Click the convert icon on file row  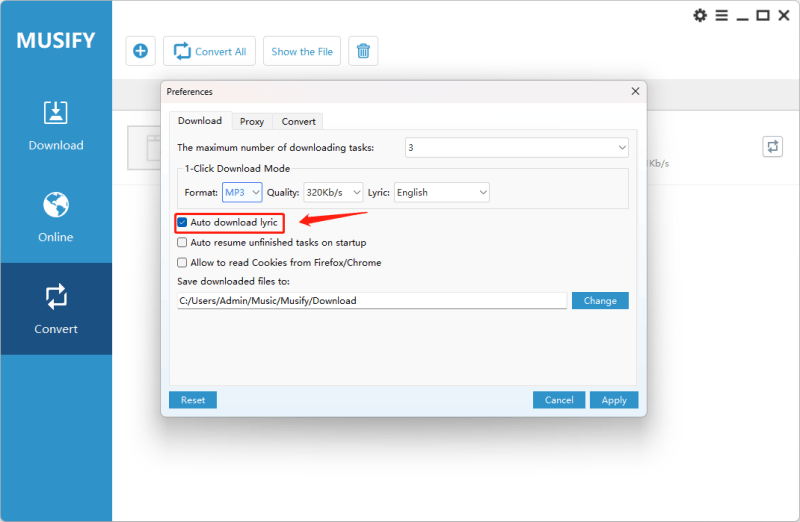[773, 146]
